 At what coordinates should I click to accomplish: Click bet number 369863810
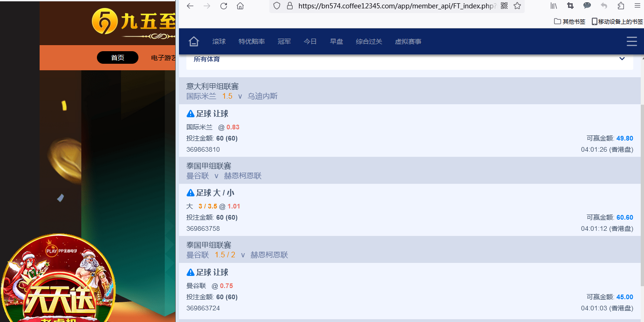point(203,149)
